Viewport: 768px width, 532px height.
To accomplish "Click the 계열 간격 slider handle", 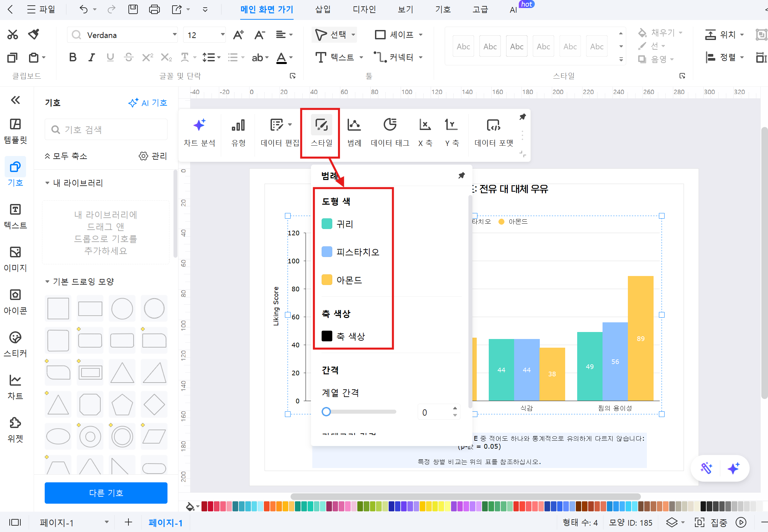I will coord(326,412).
